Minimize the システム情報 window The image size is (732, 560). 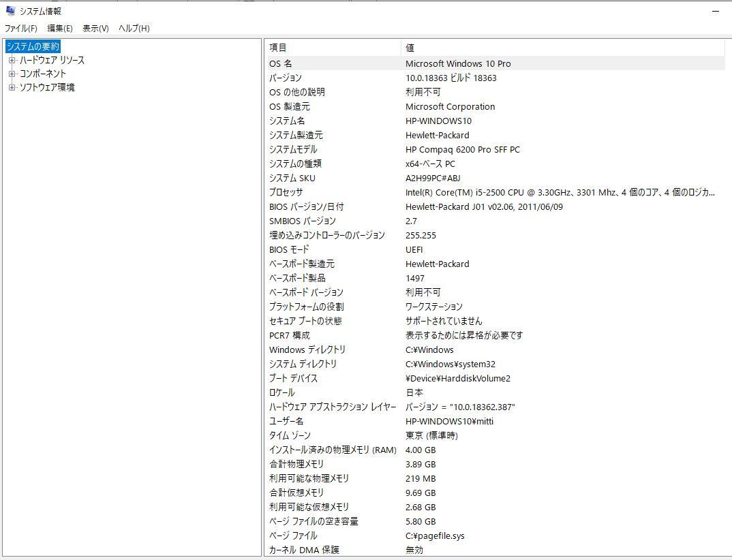coord(716,12)
